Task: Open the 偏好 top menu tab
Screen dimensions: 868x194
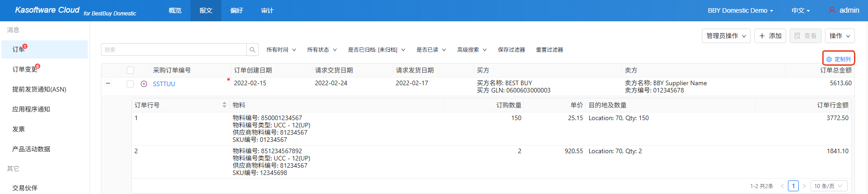Action: coord(236,10)
